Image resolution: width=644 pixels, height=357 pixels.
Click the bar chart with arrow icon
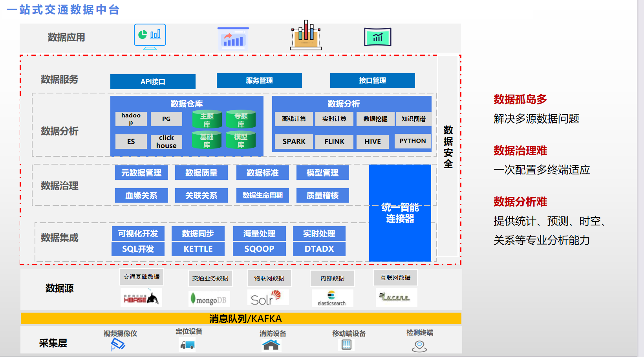tap(233, 38)
